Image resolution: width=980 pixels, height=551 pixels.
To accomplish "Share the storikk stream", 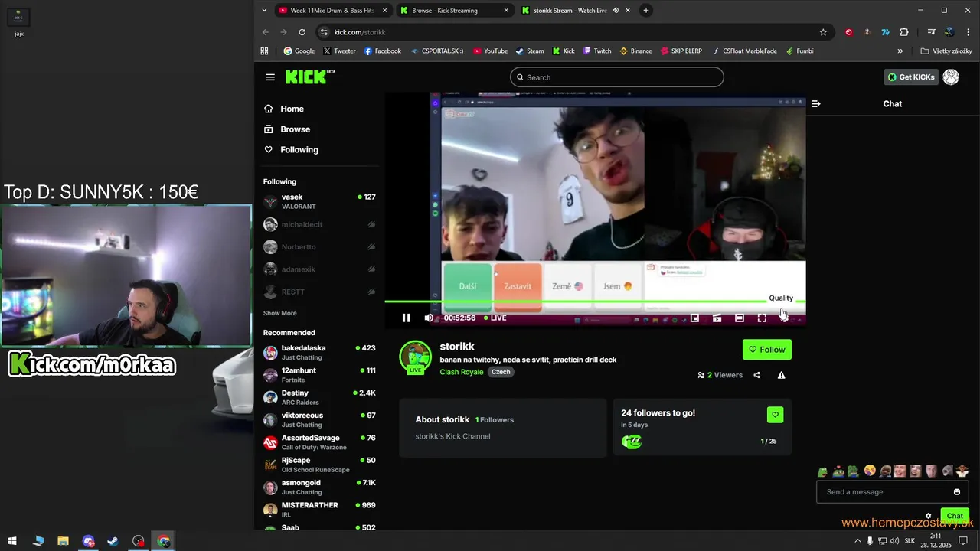I will coord(757,375).
